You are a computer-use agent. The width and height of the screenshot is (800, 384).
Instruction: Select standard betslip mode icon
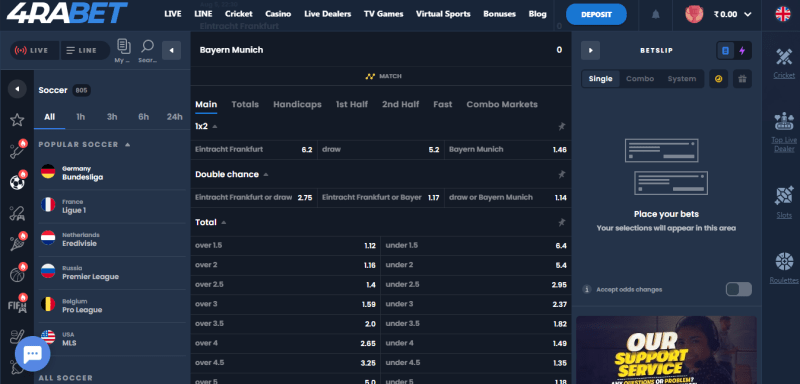(726, 50)
